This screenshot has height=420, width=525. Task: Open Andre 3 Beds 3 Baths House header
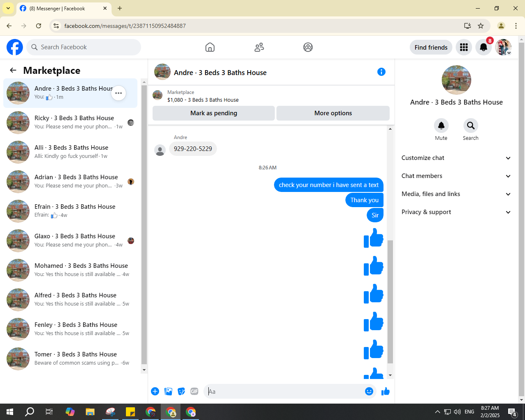[x=220, y=73]
